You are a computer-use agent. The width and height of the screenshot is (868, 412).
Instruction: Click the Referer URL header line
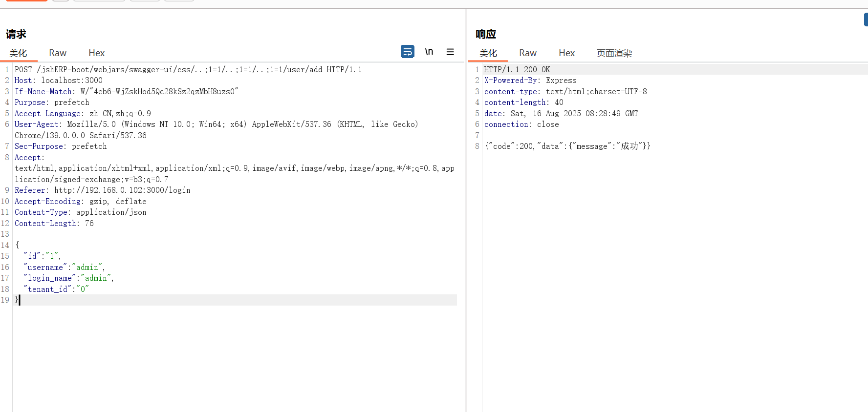[x=103, y=190]
